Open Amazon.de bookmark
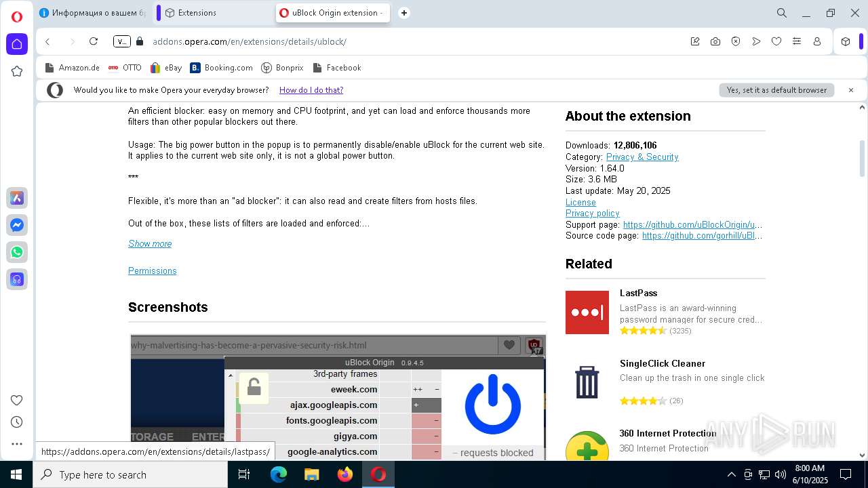This screenshot has width=868, height=488. pyautogui.click(x=72, y=68)
